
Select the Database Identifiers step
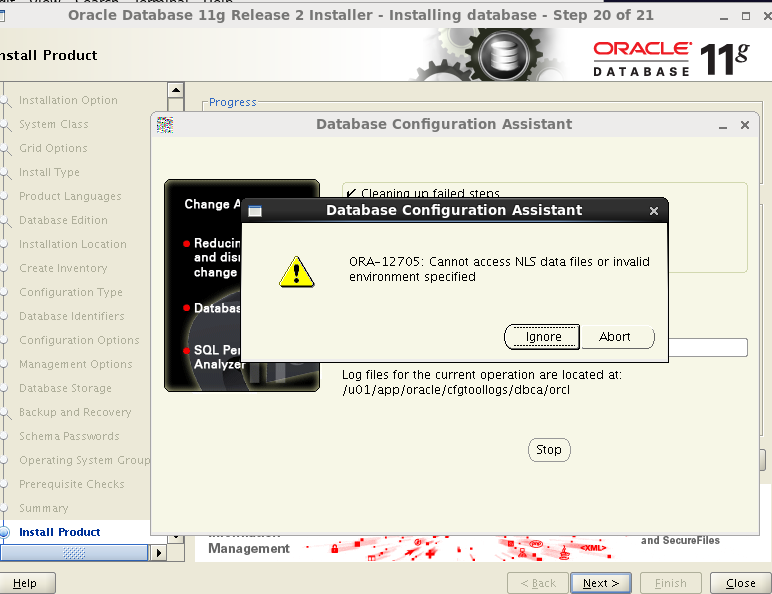point(72,316)
